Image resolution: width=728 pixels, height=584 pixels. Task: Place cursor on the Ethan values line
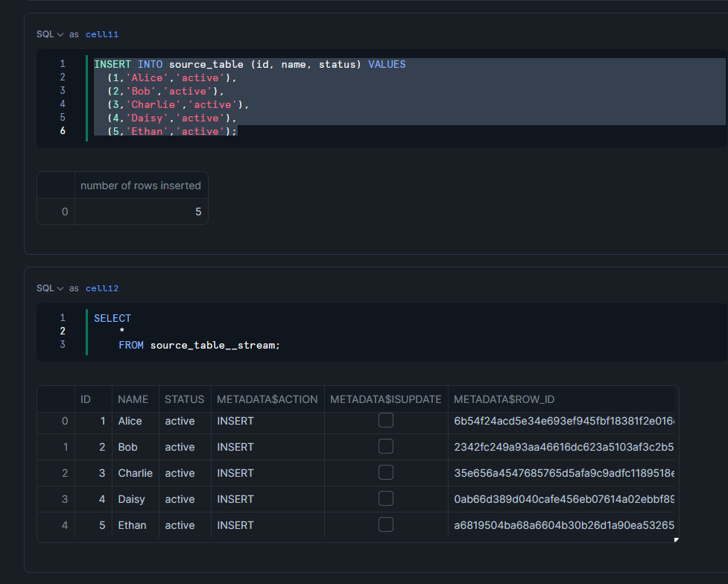tap(172, 131)
